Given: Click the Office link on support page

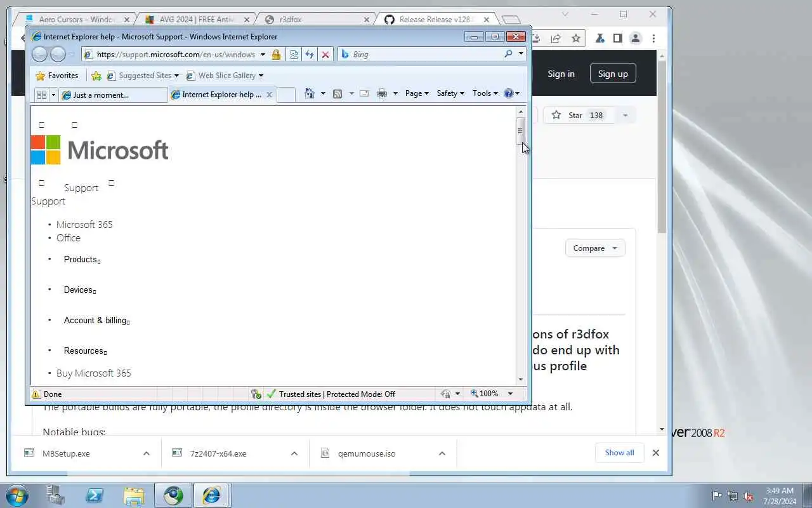Looking at the screenshot, I should pos(69,238).
